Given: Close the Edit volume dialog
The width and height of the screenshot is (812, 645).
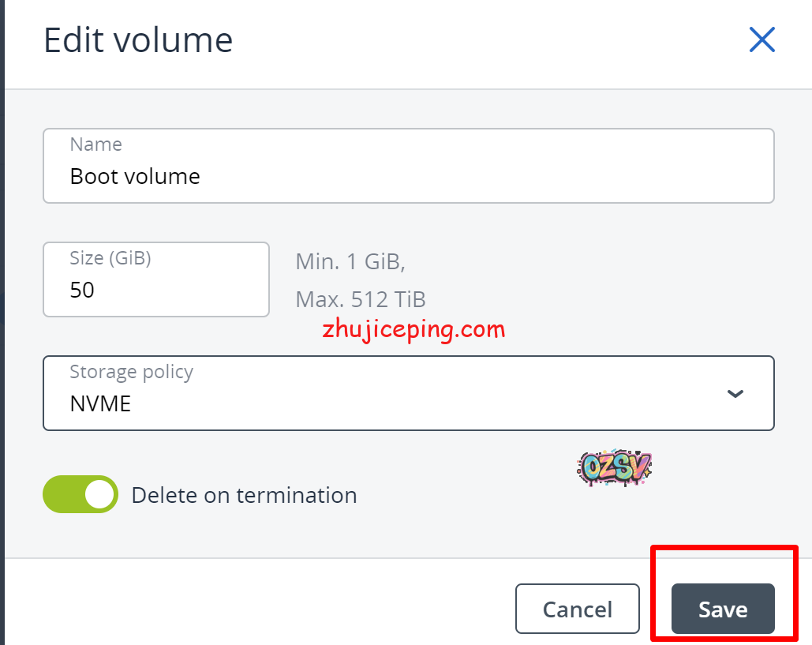Looking at the screenshot, I should [x=761, y=39].
